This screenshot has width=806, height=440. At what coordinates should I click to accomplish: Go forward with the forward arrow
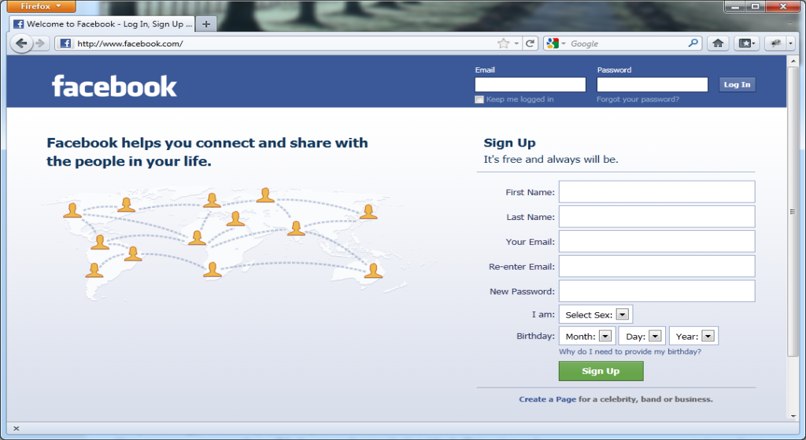coord(40,43)
